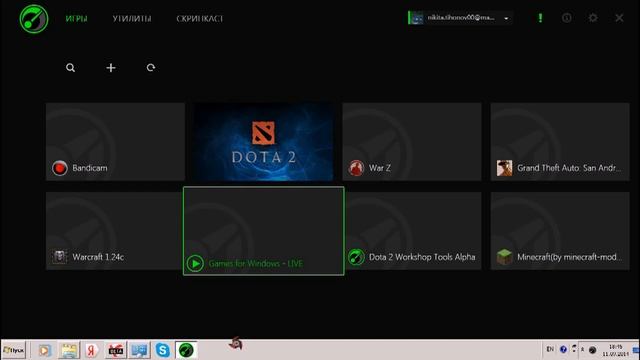Open file explorer taskbar icon

click(x=69, y=350)
